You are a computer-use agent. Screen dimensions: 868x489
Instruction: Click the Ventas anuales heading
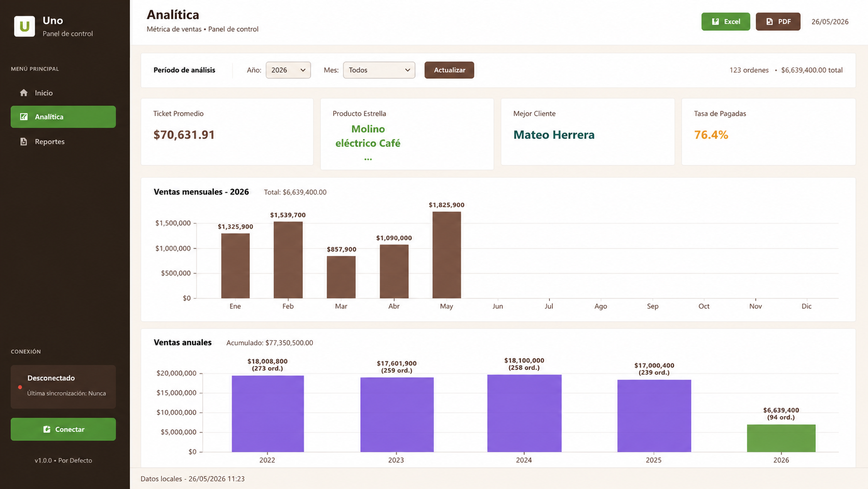182,342
